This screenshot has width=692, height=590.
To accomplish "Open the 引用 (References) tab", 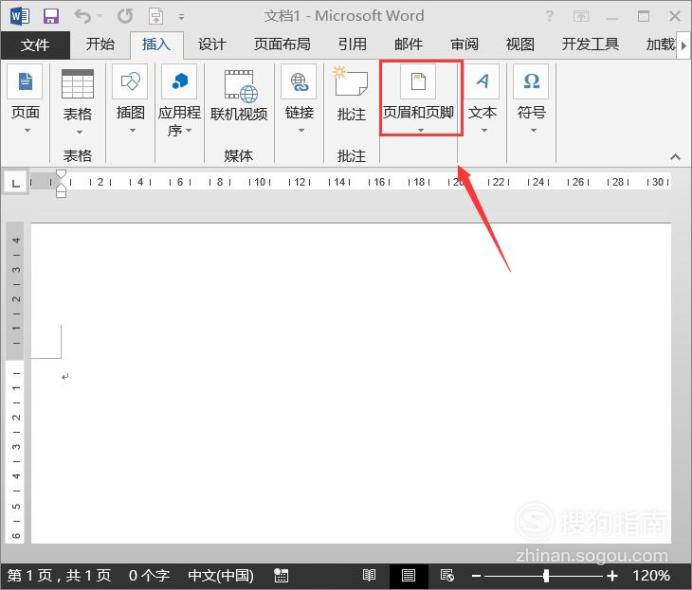I will pos(352,45).
